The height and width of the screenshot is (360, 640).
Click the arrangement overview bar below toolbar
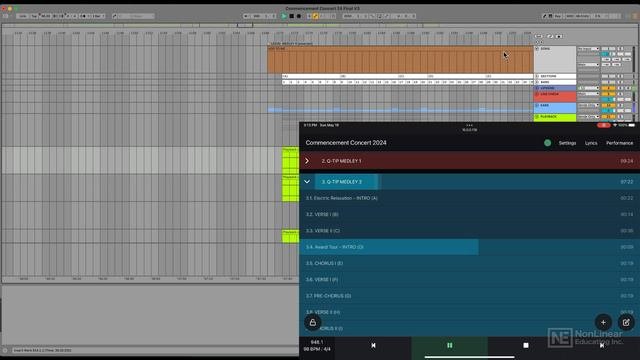[x=320, y=25]
